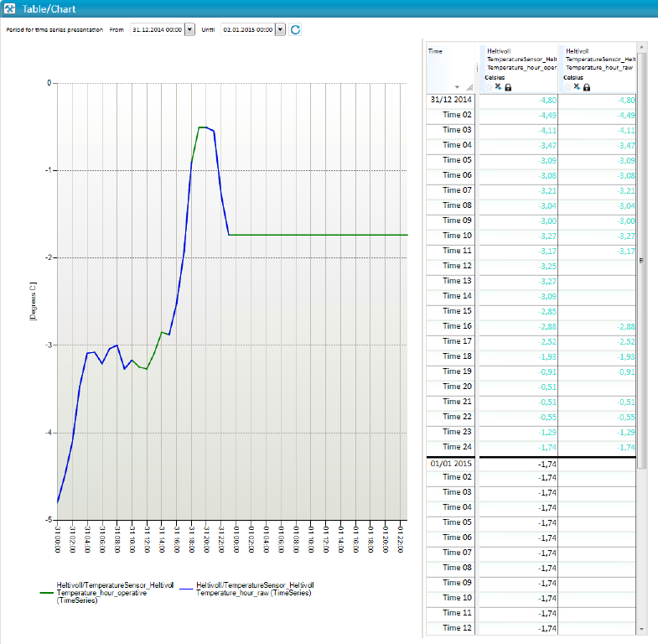Click lock icon on Temperature_hour_operative column

click(x=508, y=87)
